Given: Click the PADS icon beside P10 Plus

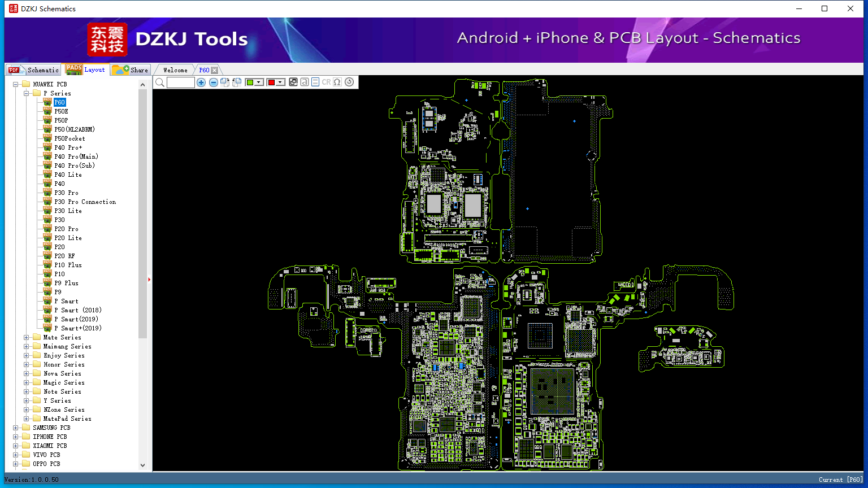Looking at the screenshot, I should tap(47, 265).
